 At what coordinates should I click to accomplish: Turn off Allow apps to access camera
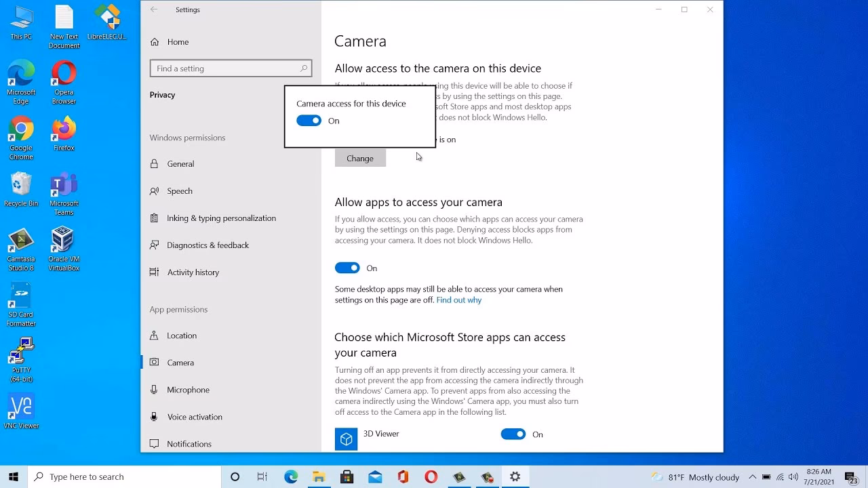347,268
